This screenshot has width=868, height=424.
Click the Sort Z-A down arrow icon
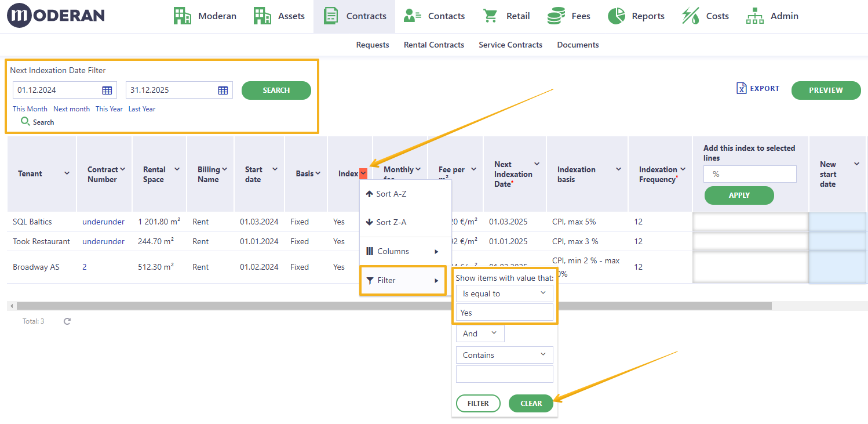[x=369, y=222]
